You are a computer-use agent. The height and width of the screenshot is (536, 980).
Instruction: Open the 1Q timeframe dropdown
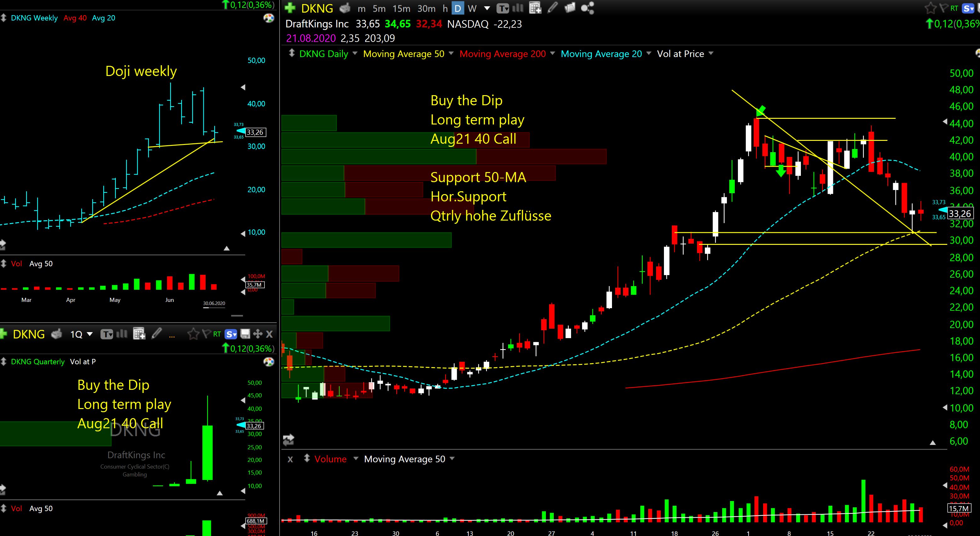82,334
